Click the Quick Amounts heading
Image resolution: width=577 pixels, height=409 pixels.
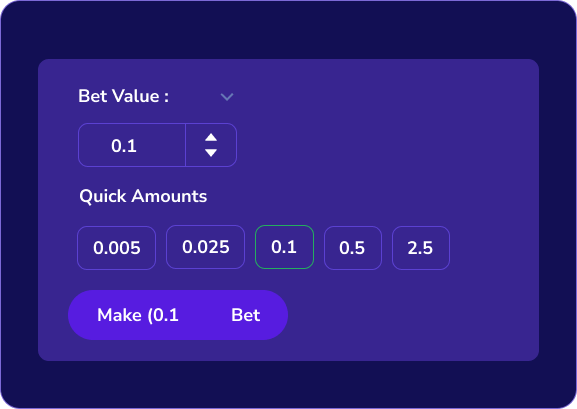(143, 196)
